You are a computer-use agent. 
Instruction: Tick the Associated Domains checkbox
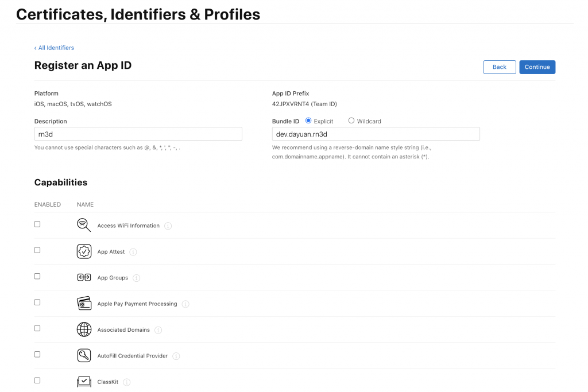[x=37, y=328]
